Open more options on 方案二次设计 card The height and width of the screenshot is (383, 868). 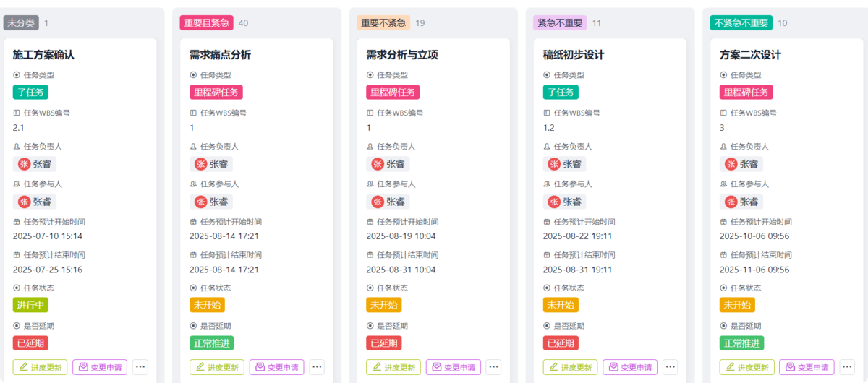point(847,367)
